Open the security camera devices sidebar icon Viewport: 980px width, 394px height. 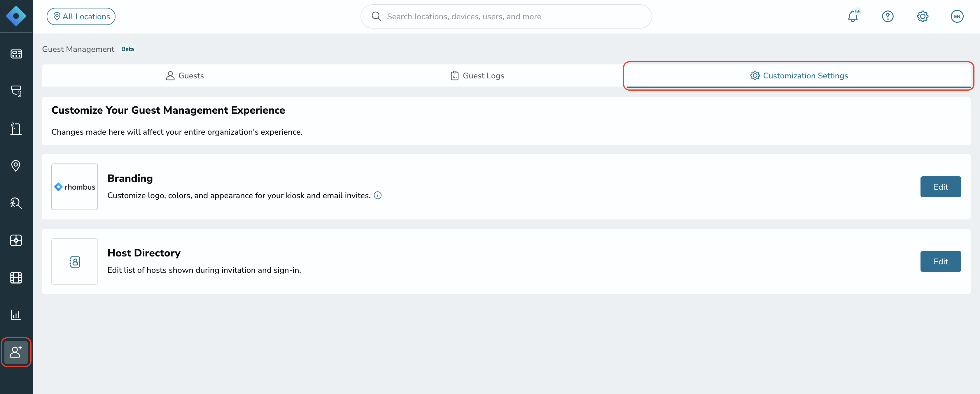click(x=16, y=91)
